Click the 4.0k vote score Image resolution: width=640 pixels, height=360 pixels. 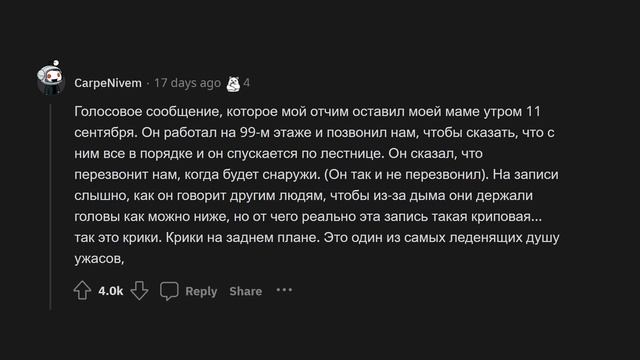[111, 291]
